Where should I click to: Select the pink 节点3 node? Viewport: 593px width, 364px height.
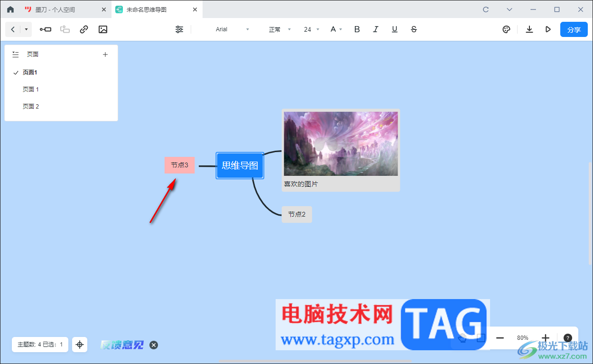(x=180, y=165)
